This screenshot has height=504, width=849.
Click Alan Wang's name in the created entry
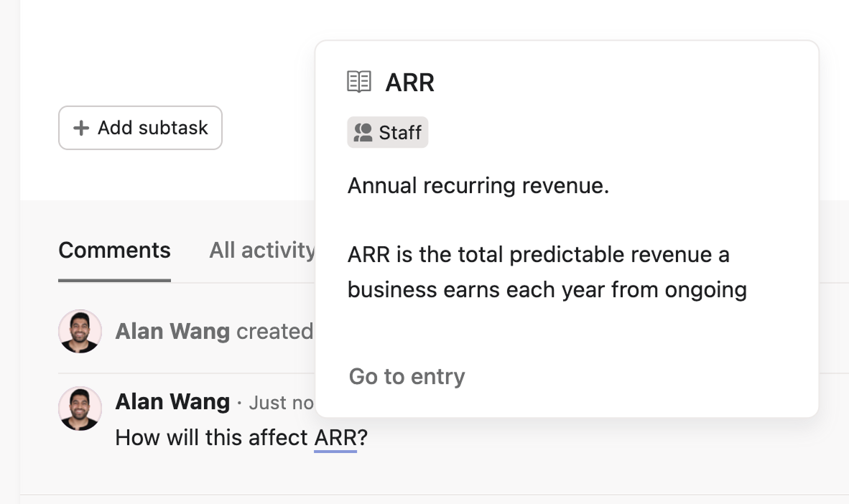click(172, 332)
